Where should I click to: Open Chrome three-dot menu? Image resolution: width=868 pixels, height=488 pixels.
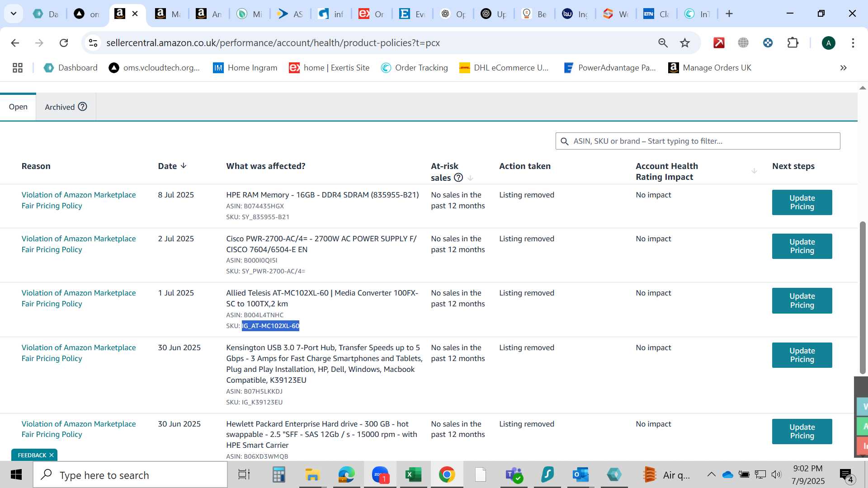coord(853,43)
